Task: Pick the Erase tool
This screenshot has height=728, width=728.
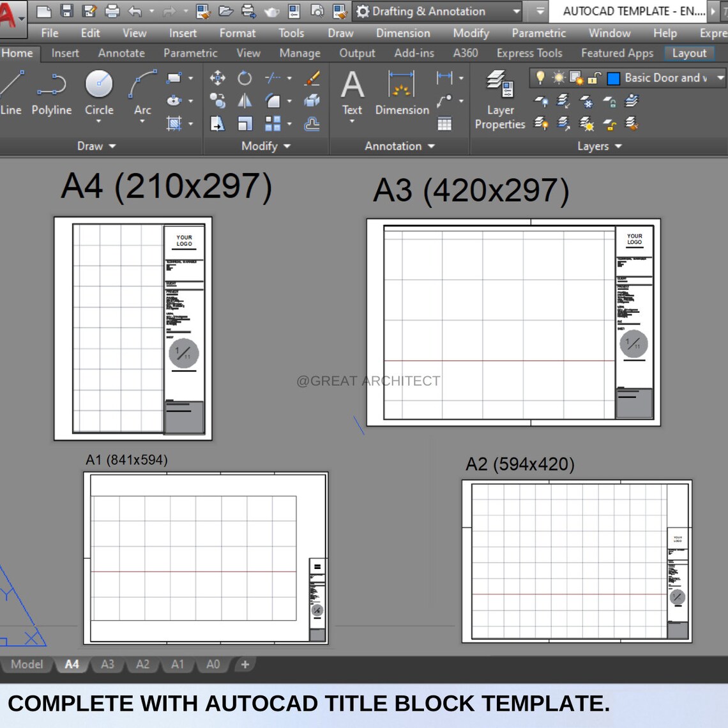Action: coord(311,77)
